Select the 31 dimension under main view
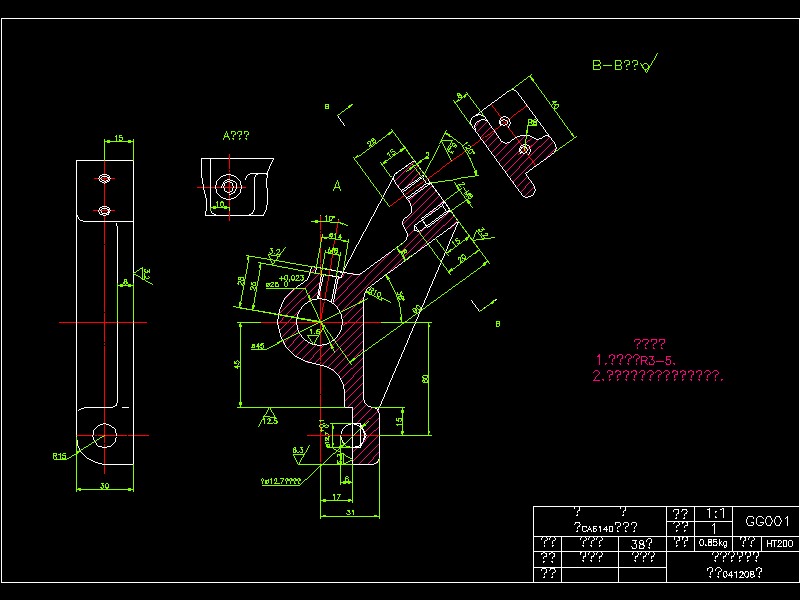800x600 pixels. 350,512
